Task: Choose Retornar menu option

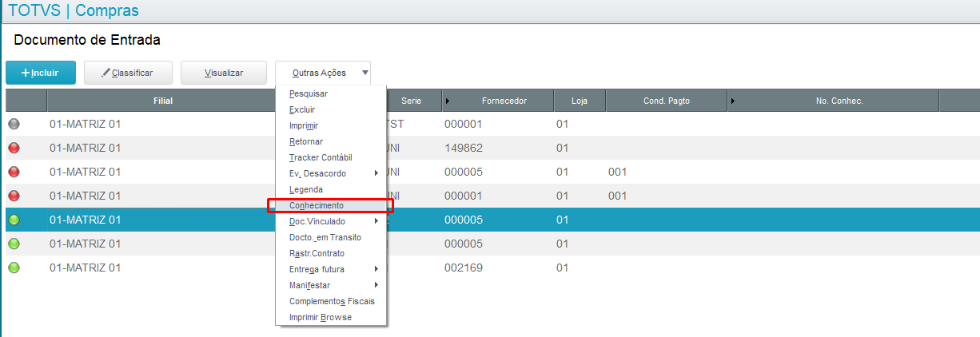Action: (x=331, y=141)
